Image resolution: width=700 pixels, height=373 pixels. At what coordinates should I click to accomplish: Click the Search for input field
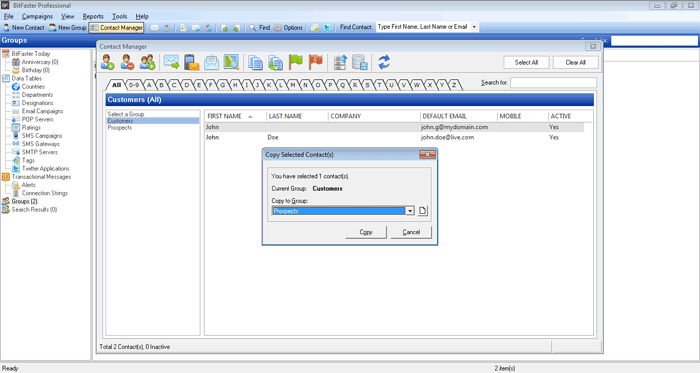point(553,83)
